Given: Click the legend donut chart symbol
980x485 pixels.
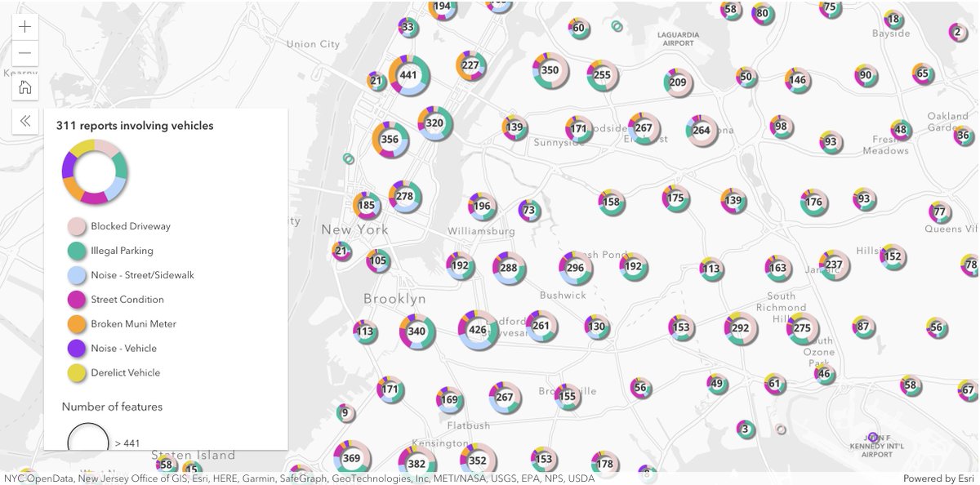Looking at the screenshot, I should pyautogui.click(x=95, y=171).
